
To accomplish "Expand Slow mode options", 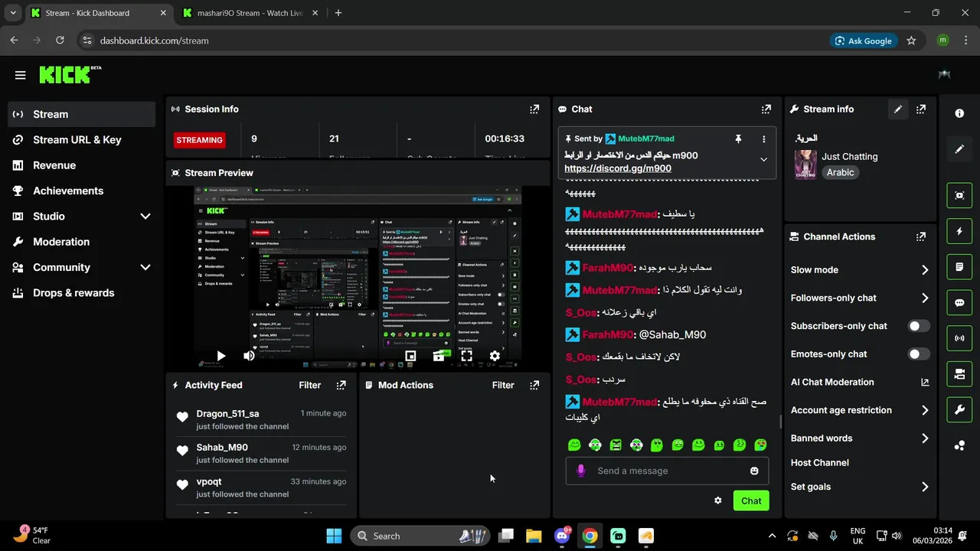I will point(925,270).
